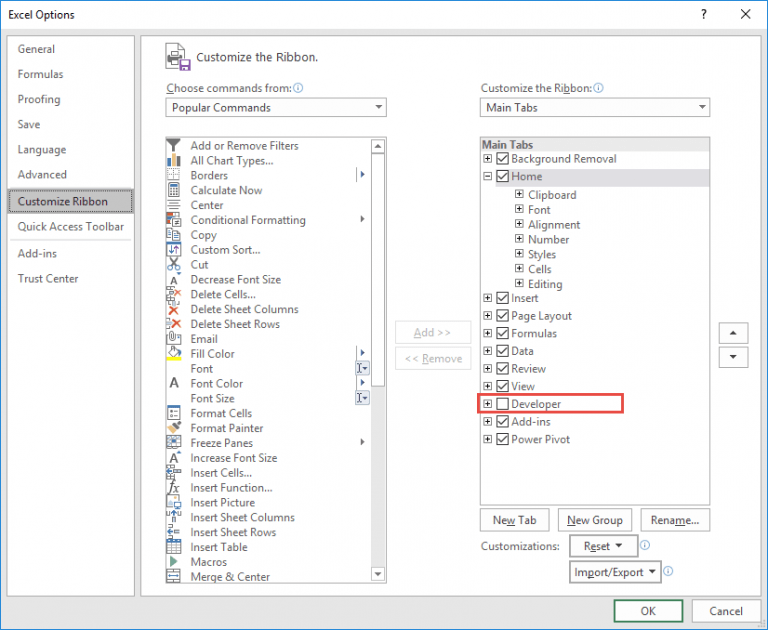Click the Increase Font Size icon
The image size is (768, 630).
(173, 458)
